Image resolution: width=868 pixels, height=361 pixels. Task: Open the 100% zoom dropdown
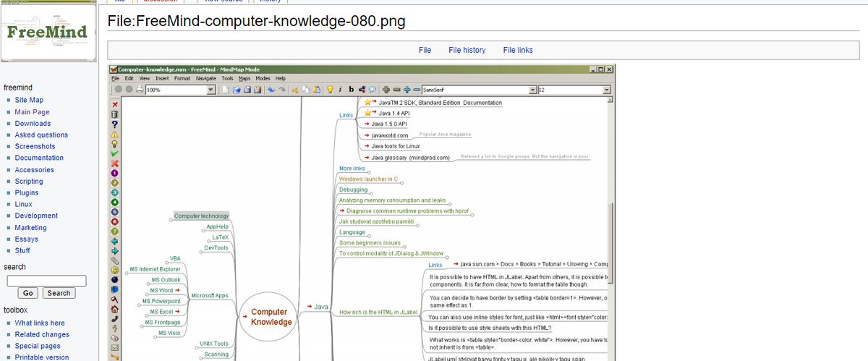pyautogui.click(x=211, y=90)
